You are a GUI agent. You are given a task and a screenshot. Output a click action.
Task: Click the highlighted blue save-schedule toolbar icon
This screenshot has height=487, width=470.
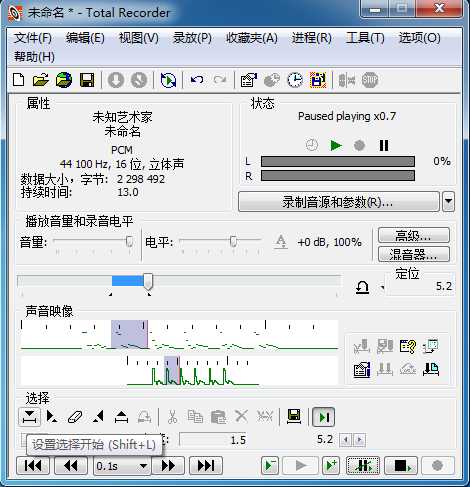(318, 80)
